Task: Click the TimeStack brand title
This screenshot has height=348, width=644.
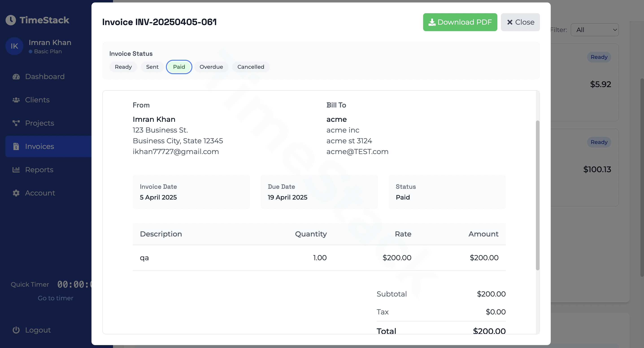Action: pyautogui.click(x=44, y=20)
